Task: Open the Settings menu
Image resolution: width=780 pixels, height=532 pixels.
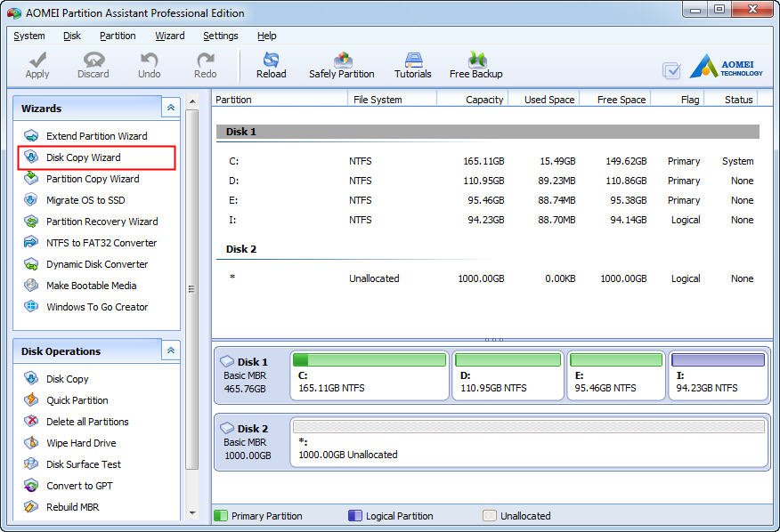Action: pos(221,36)
